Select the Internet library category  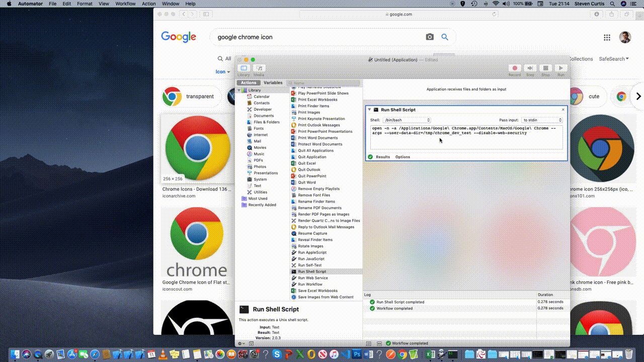pos(260,135)
